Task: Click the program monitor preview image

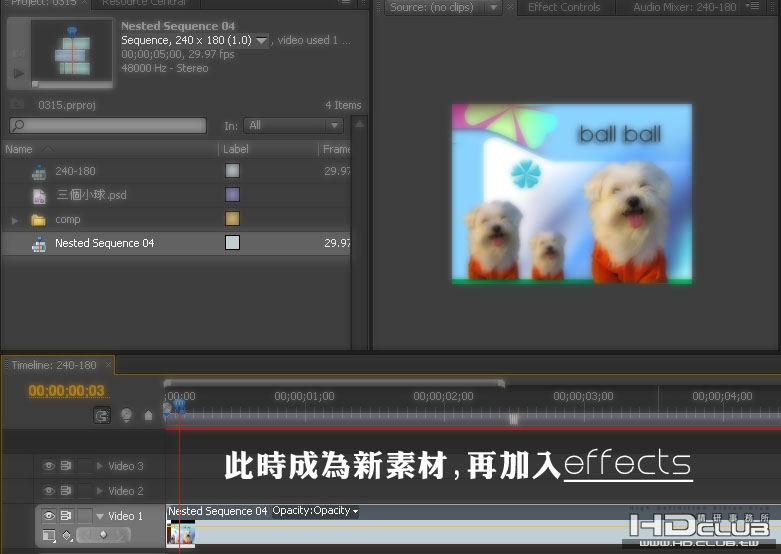Action: click(572, 194)
